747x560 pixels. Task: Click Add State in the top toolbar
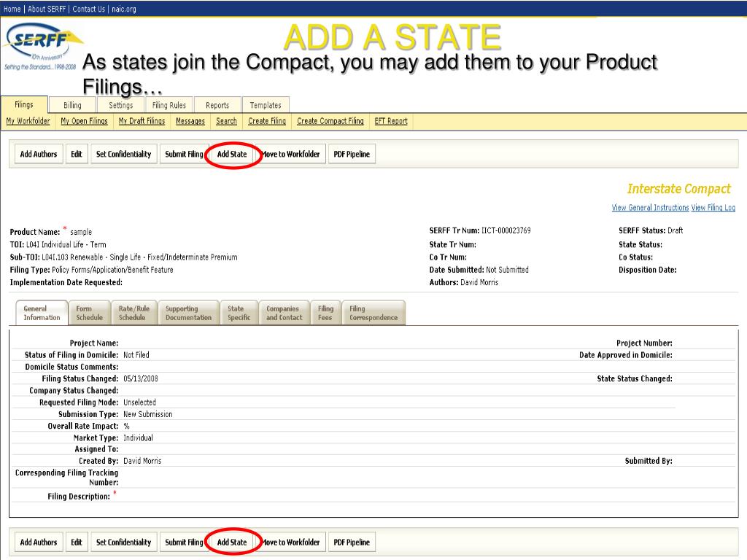(x=232, y=154)
